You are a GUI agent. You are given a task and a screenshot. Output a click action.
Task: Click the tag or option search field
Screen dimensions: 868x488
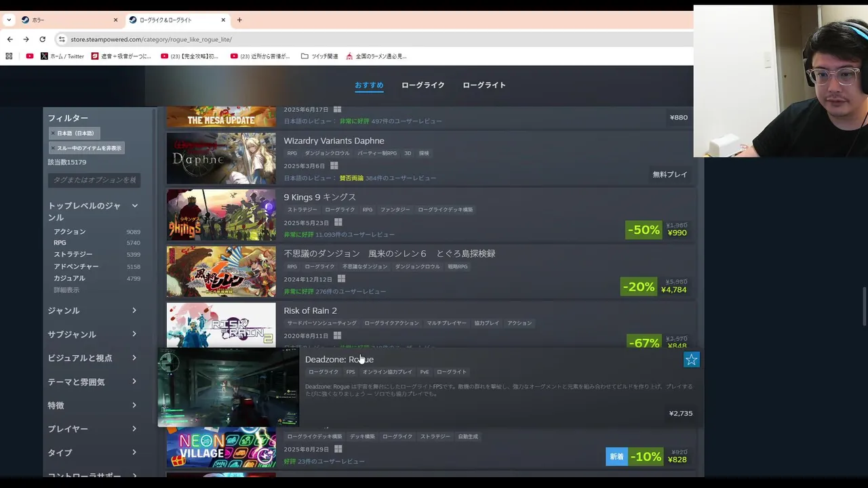pyautogui.click(x=94, y=180)
